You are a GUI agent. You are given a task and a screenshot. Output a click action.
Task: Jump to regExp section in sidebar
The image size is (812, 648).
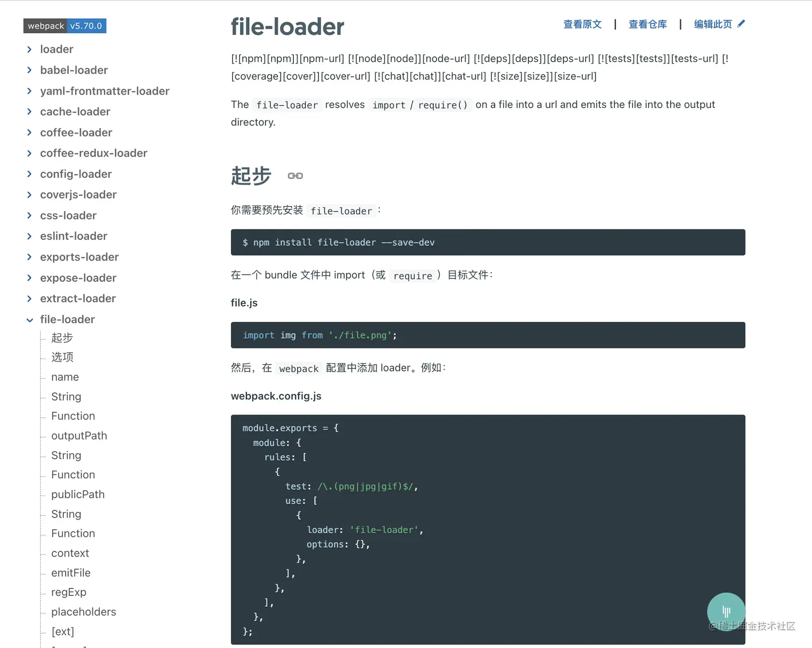pyautogui.click(x=69, y=592)
